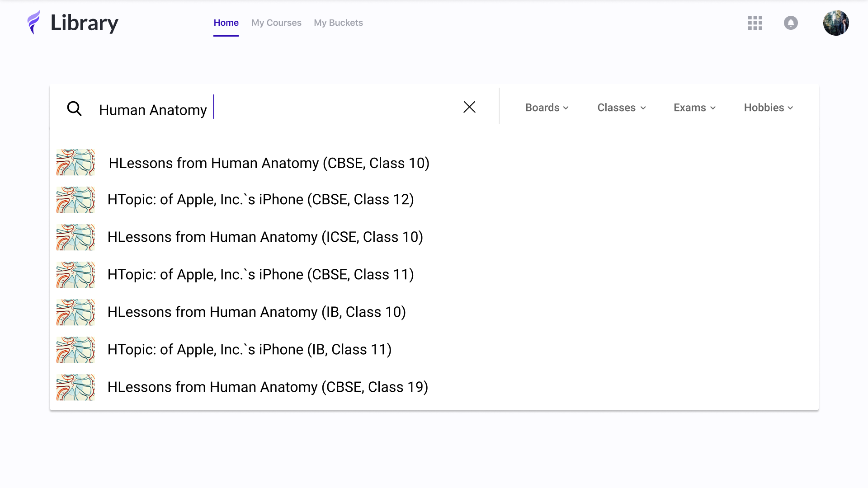Open Apple iPhone topic CBSE Class 11
The height and width of the screenshot is (488, 868).
(x=260, y=275)
